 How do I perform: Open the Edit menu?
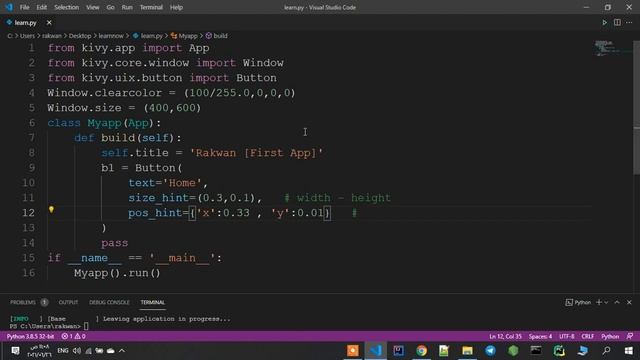click(41, 7)
